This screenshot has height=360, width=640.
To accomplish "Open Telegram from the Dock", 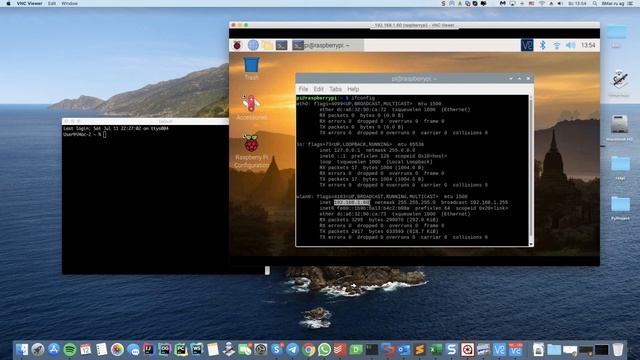I will coord(293,349).
